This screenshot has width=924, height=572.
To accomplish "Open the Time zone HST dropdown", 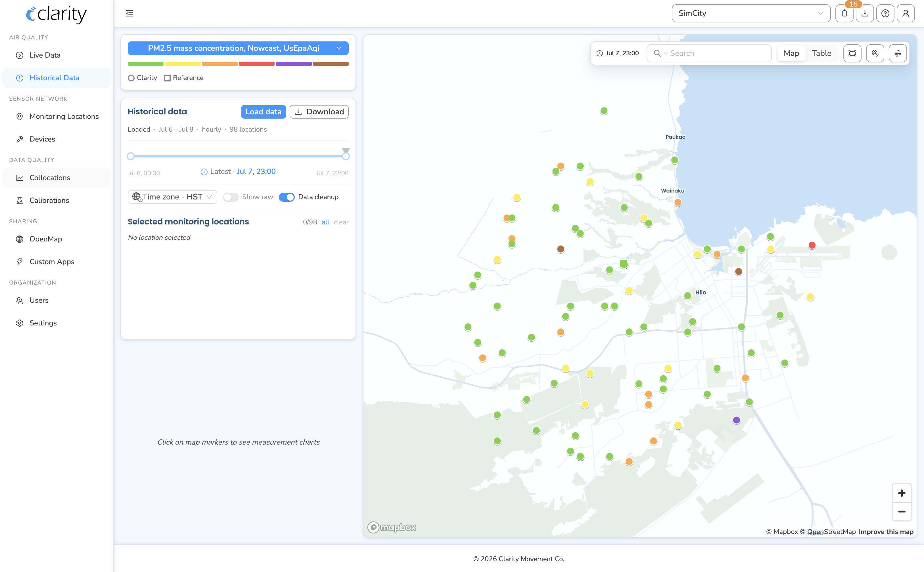I will (172, 197).
